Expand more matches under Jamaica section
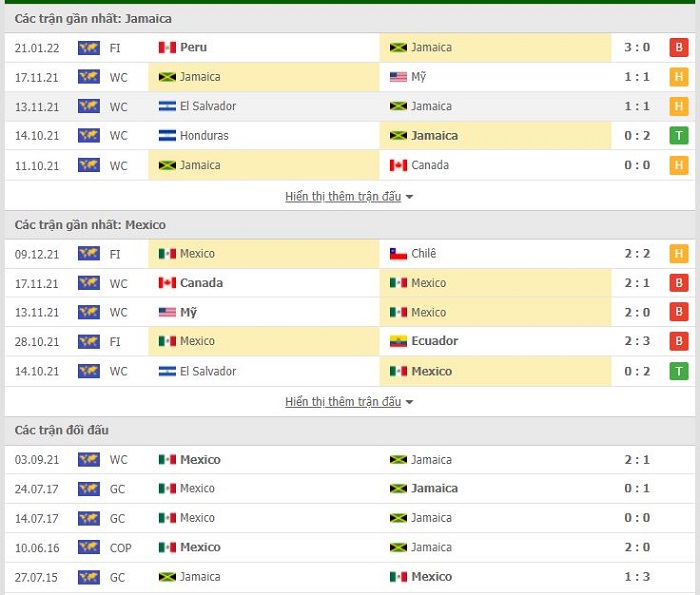This screenshot has width=700, height=595. (x=343, y=196)
